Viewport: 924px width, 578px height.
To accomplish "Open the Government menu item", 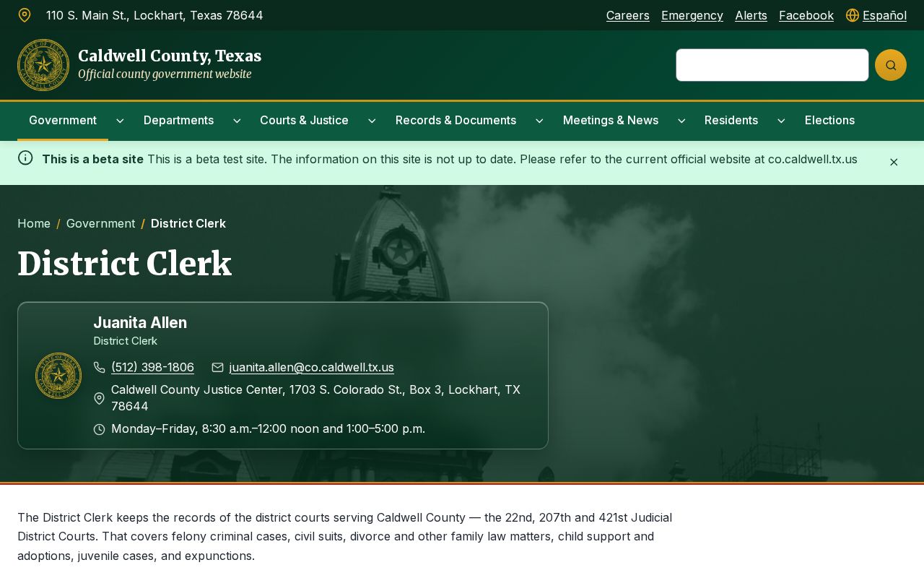I will (x=63, y=121).
